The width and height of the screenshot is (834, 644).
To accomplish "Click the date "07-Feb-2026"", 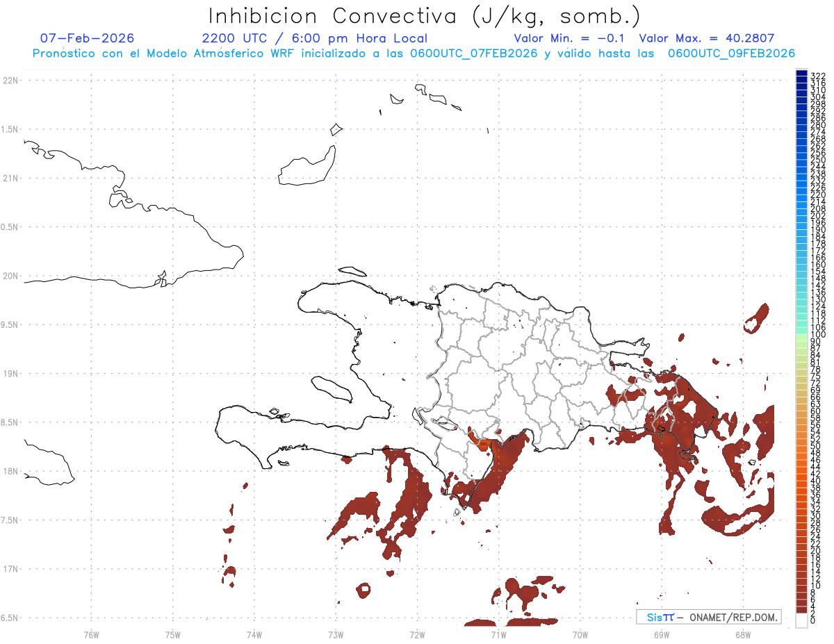I will [88, 38].
